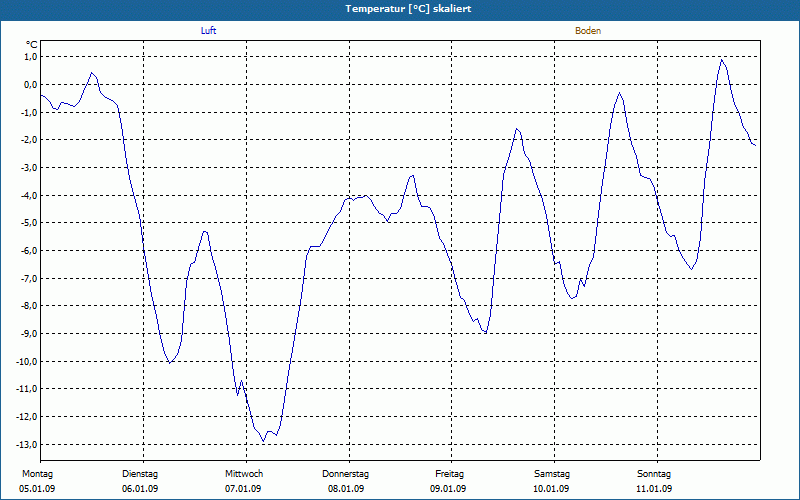Click the -3,0 y-axis value
This screenshot has height=500, width=800.
(29, 168)
